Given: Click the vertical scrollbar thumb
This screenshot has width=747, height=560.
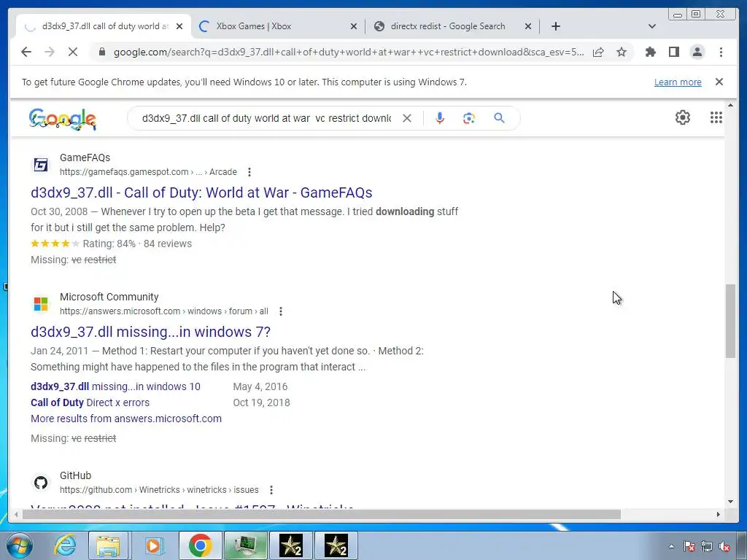Looking at the screenshot, I should (730, 321).
